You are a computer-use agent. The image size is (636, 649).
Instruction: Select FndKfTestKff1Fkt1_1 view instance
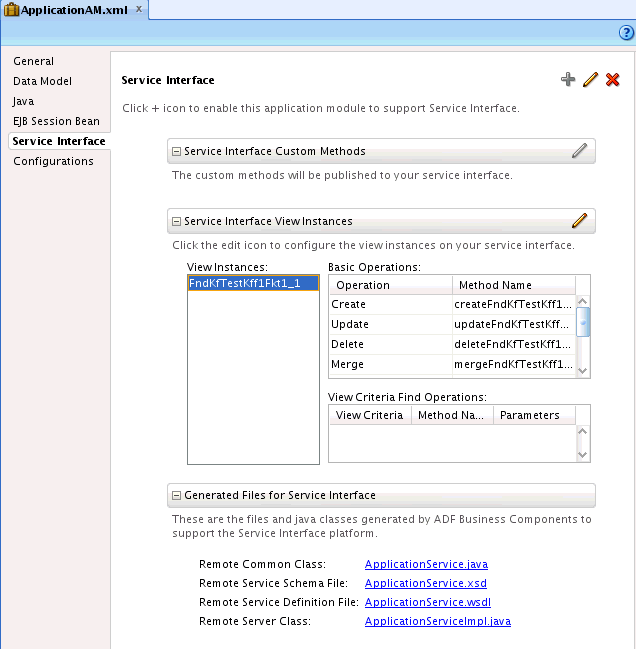[253, 283]
